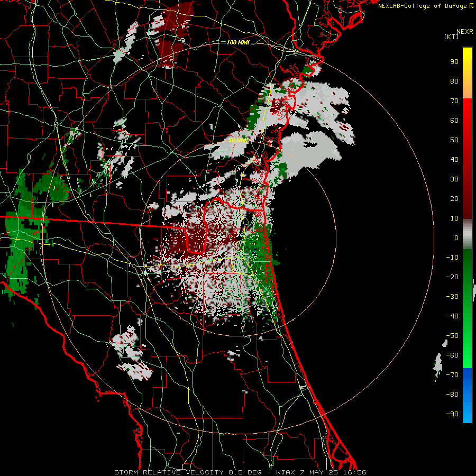Screen dimensions: 476x476
Task: Pick the gray zero-velocity color bar segment
Action: click(467, 234)
